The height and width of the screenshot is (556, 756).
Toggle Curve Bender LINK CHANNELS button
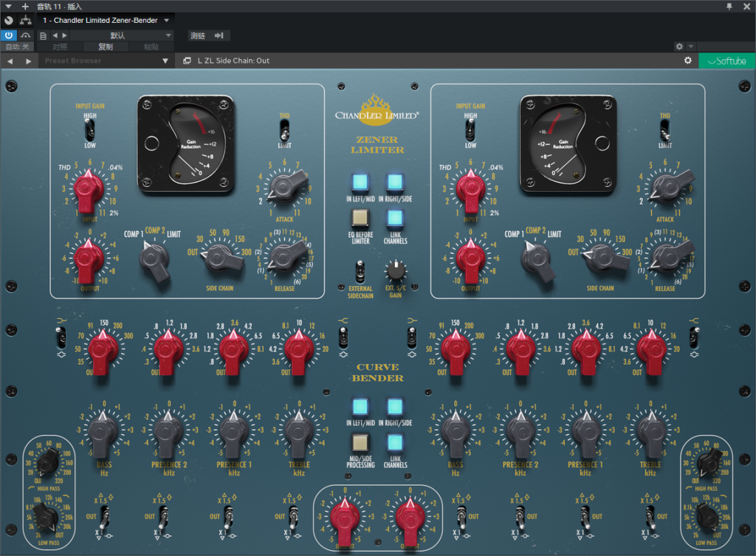point(395,442)
